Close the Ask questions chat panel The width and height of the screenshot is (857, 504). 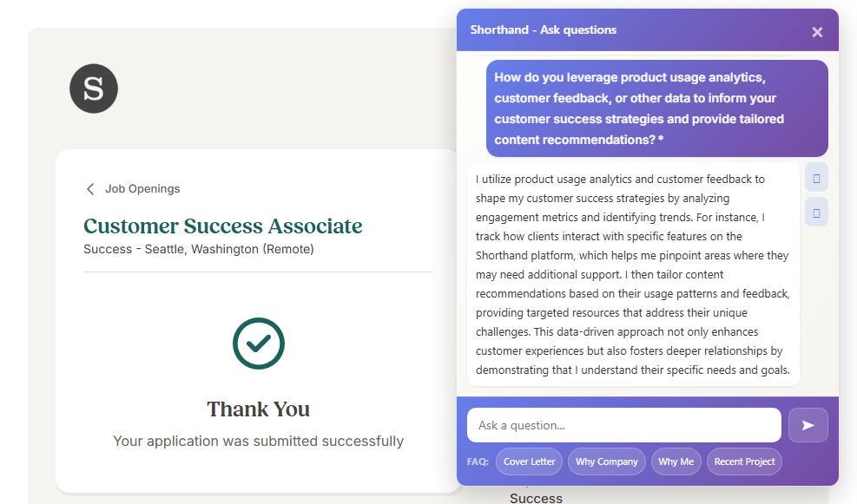click(x=817, y=32)
